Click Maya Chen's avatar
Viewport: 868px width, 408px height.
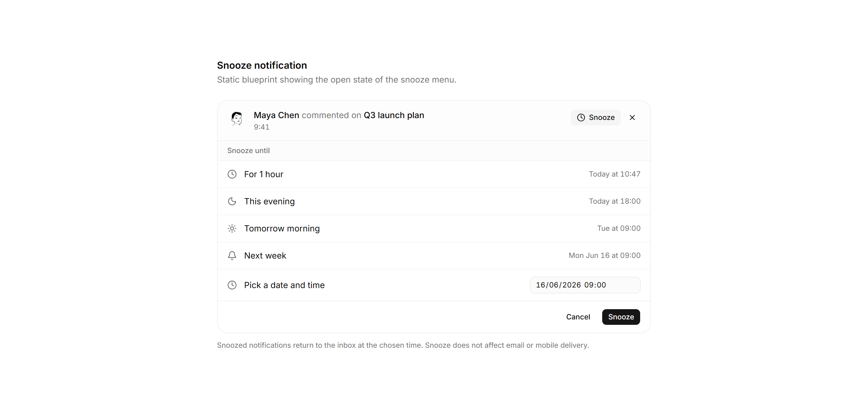point(237,118)
